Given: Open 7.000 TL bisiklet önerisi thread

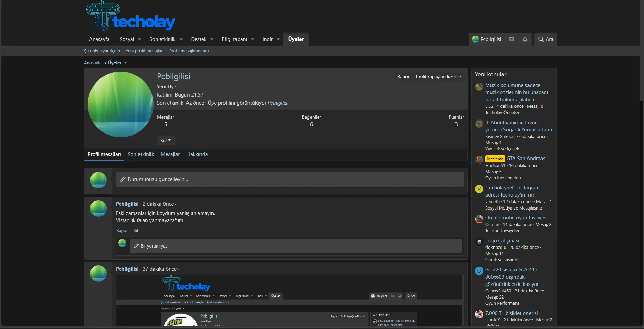Looking at the screenshot, I should point(511,313).
